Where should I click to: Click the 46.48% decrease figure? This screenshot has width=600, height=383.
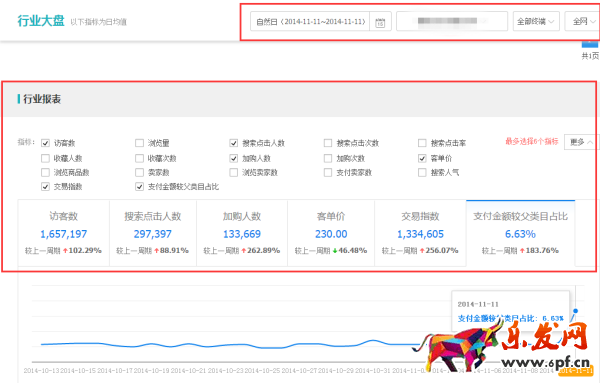(x=352, y=251)
